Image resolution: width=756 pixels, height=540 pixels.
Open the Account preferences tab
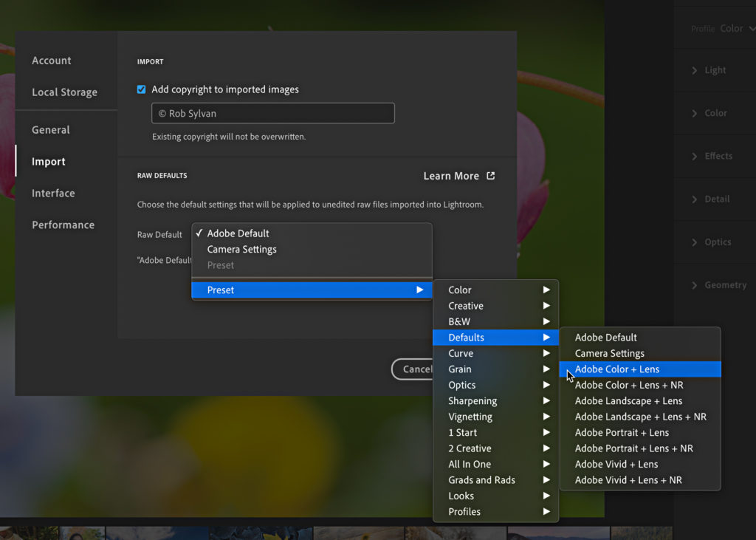(x=52, y=61)
